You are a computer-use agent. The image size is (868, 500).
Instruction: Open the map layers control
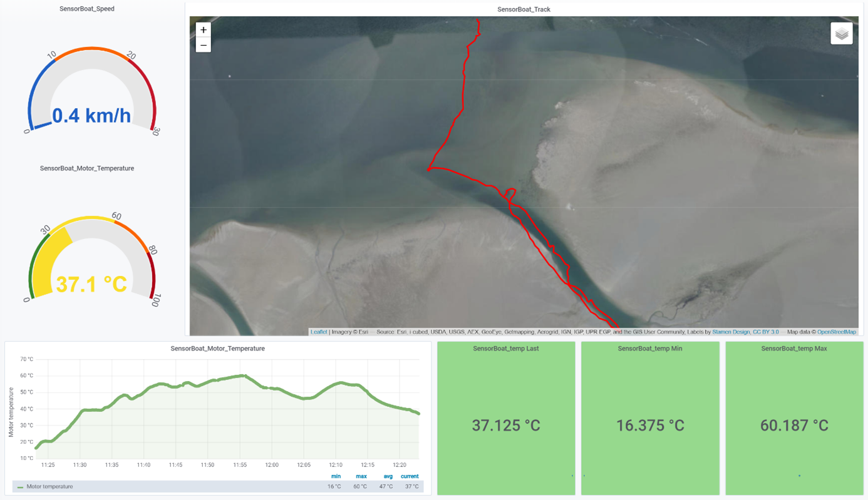[x=841, y=34]
